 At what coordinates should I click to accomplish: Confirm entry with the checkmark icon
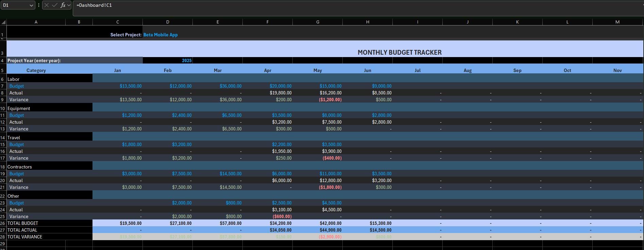pyautogui.click(x=55, y=5)
